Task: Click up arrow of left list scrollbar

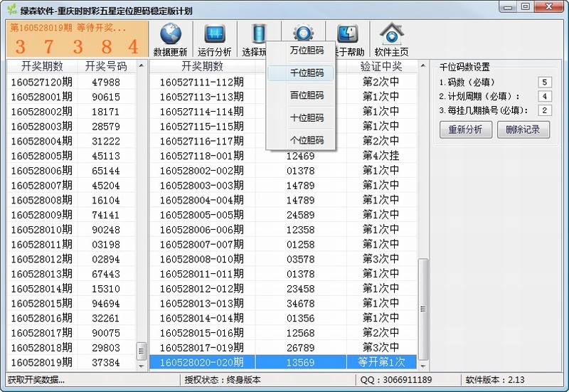Action: [141, 66]
